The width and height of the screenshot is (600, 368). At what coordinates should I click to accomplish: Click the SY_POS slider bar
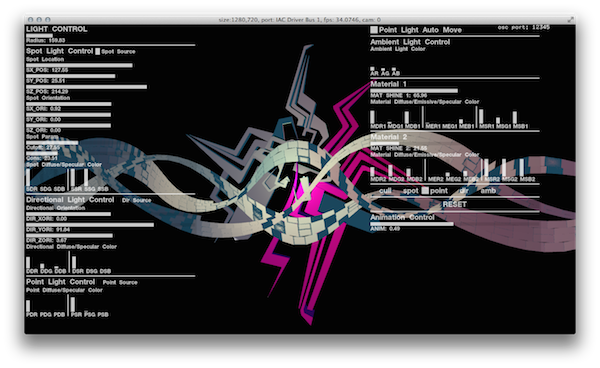tap(70, 76)
